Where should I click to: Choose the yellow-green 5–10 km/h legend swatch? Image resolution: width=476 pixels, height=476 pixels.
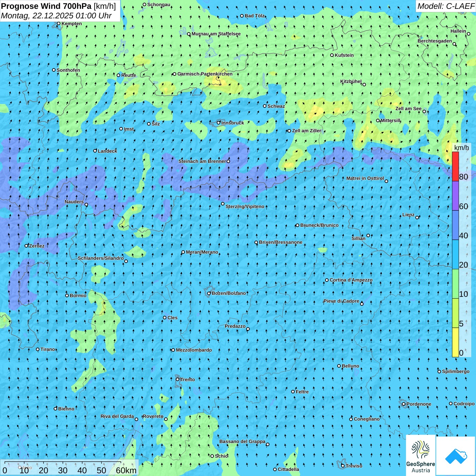pos(455,313)
